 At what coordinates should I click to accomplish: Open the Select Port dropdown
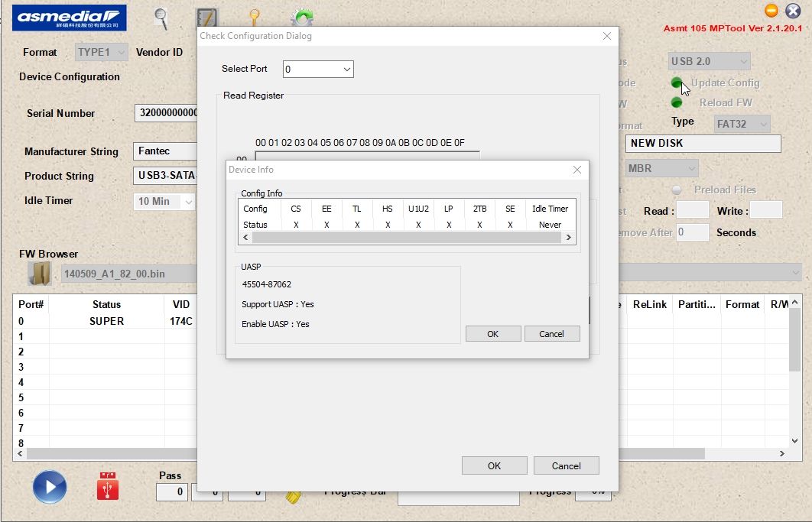tap(318, 70)
